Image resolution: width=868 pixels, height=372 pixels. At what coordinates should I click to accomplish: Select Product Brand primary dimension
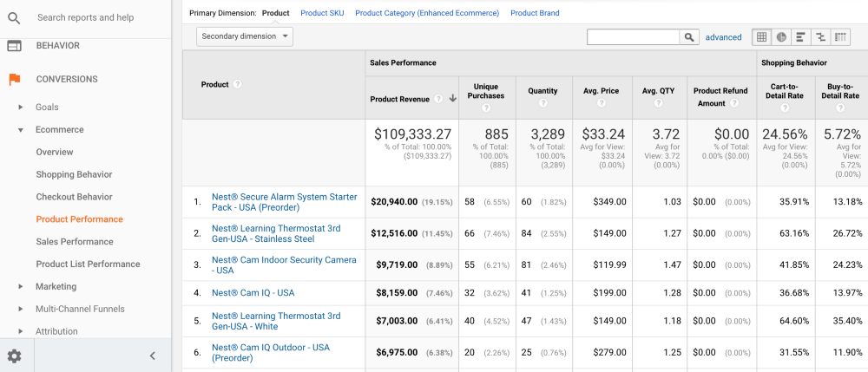click(535, 13)
